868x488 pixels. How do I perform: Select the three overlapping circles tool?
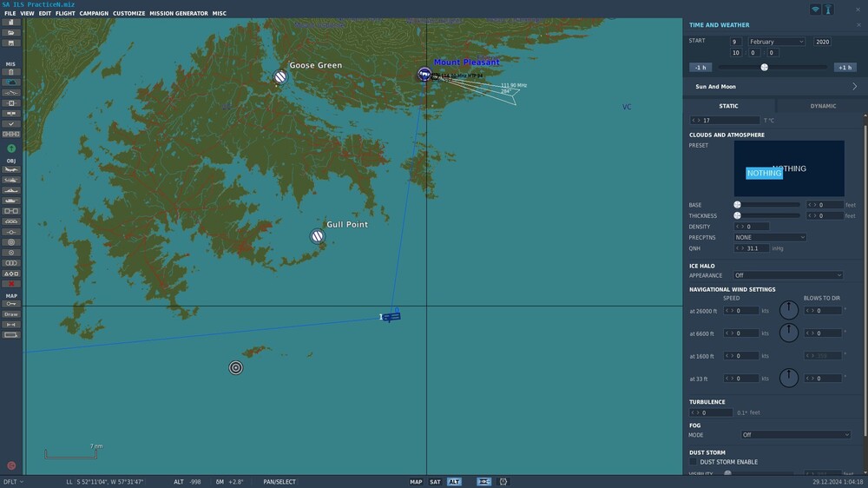[x=11, y=263]
